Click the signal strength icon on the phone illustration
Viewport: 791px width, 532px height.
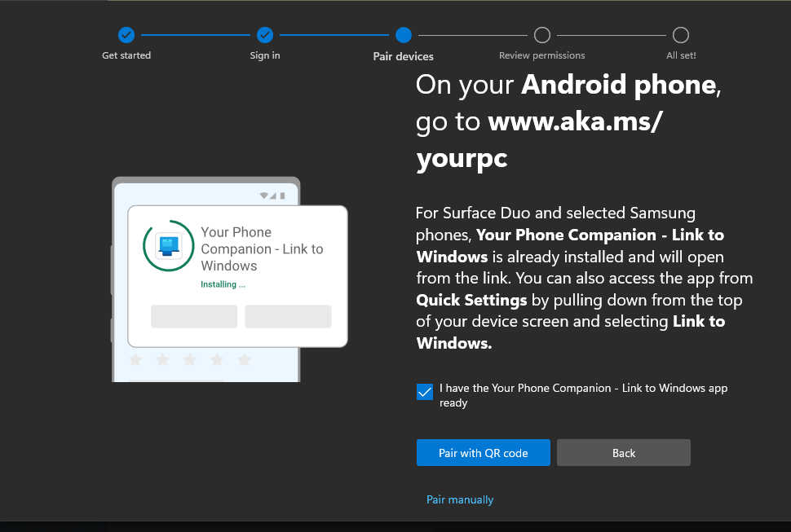coord(272,195)
